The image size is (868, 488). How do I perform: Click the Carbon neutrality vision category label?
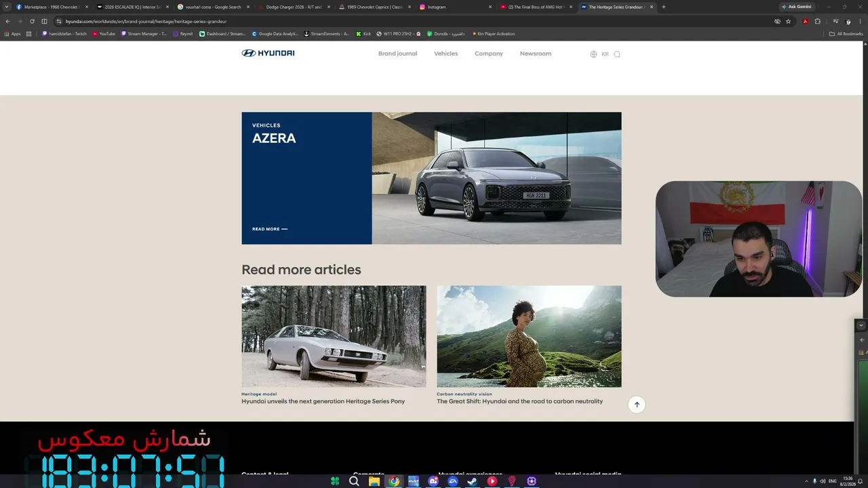465,394
